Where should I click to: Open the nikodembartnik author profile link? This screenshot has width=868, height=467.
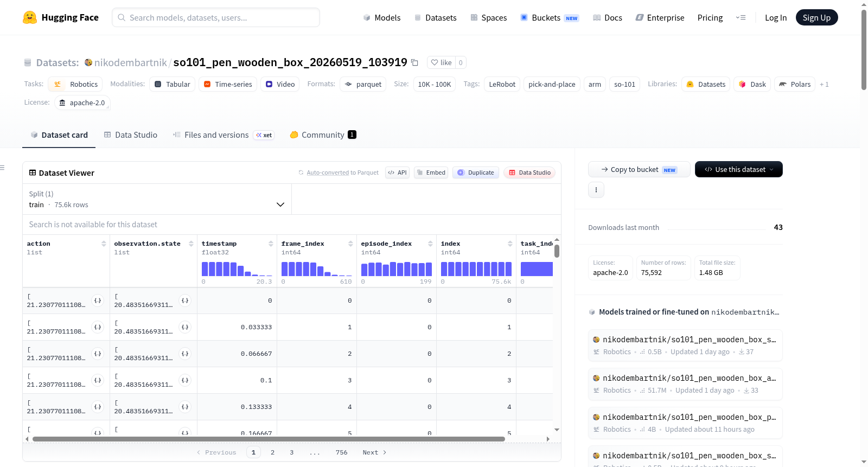130,62
